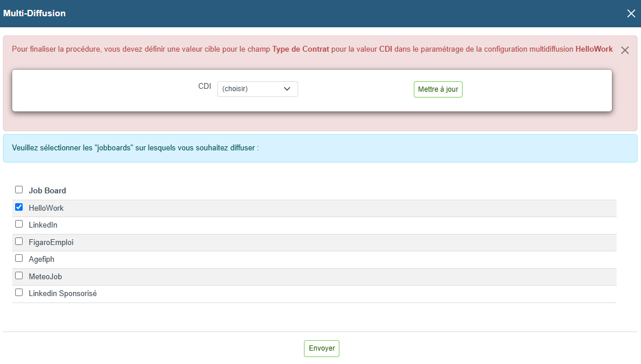641x364 pixels.
Task: Click the MeteoJob row label
Action: click(x=45, y=276)
